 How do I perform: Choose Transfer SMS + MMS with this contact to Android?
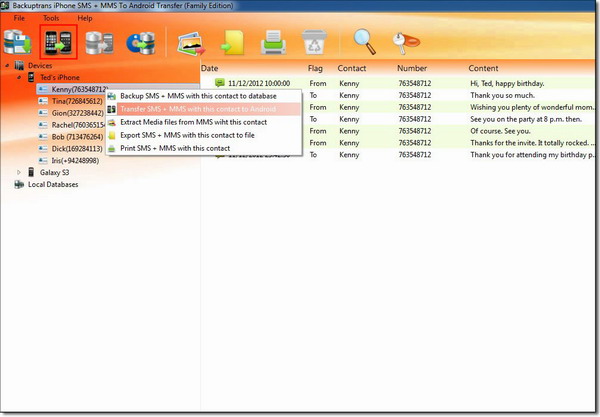click(x=204, y=109)
